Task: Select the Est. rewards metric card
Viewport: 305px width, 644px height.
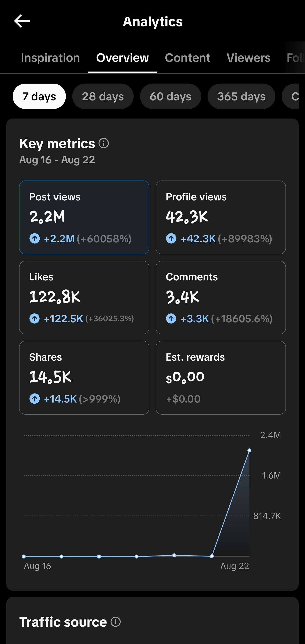Action: pos(221,378)
